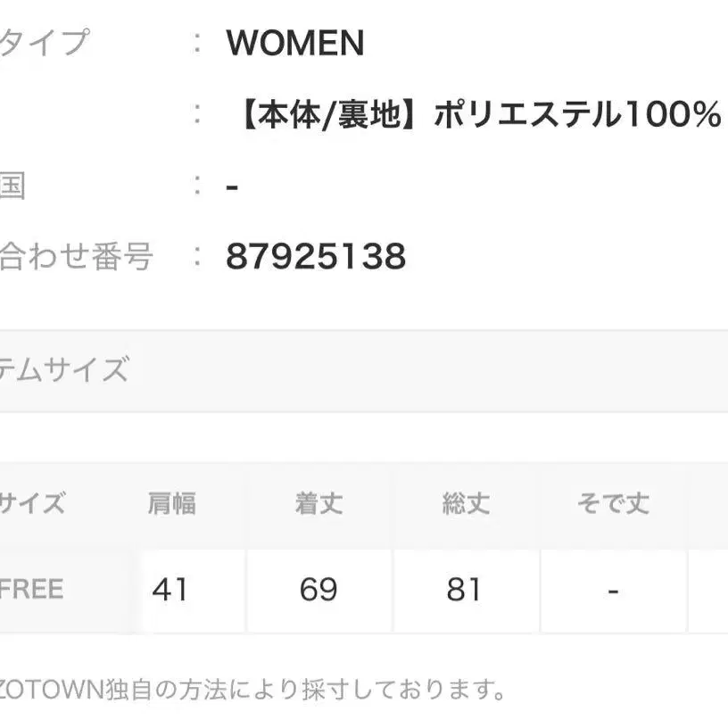Screen dimensions: 728x728
Task: Click the 合わせ番号 label
Action: pos(76,257)
